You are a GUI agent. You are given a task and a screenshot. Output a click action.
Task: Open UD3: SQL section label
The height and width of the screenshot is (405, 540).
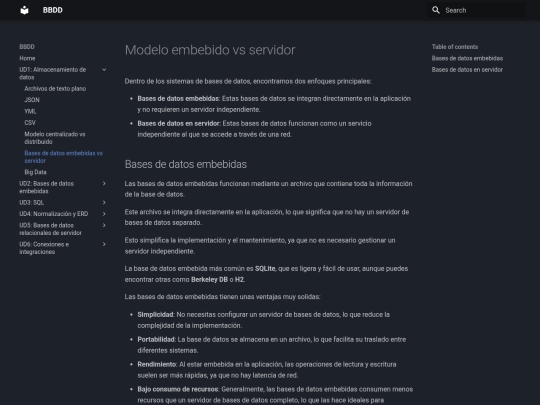pos(31,202)
